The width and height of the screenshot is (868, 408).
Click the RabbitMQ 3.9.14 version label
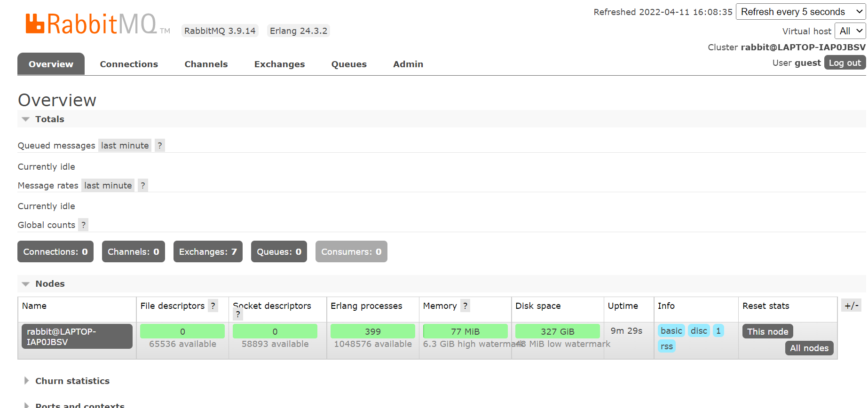click(x=220, y=31)
